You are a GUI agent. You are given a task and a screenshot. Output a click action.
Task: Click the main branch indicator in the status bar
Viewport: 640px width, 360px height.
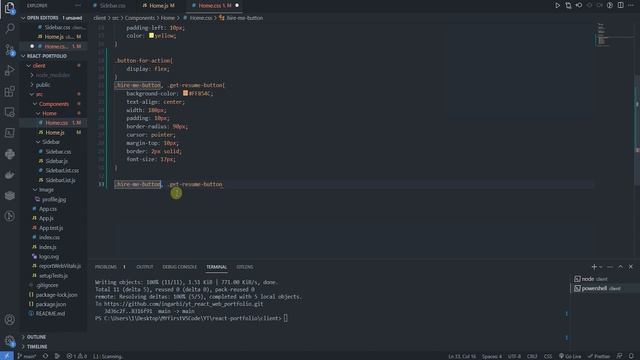click(27, 356)
